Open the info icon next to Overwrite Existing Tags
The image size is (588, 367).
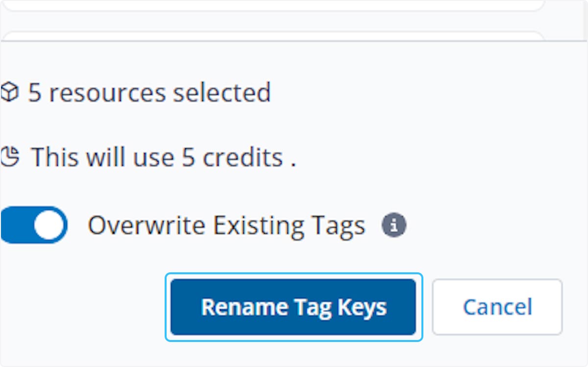[394, 226]
